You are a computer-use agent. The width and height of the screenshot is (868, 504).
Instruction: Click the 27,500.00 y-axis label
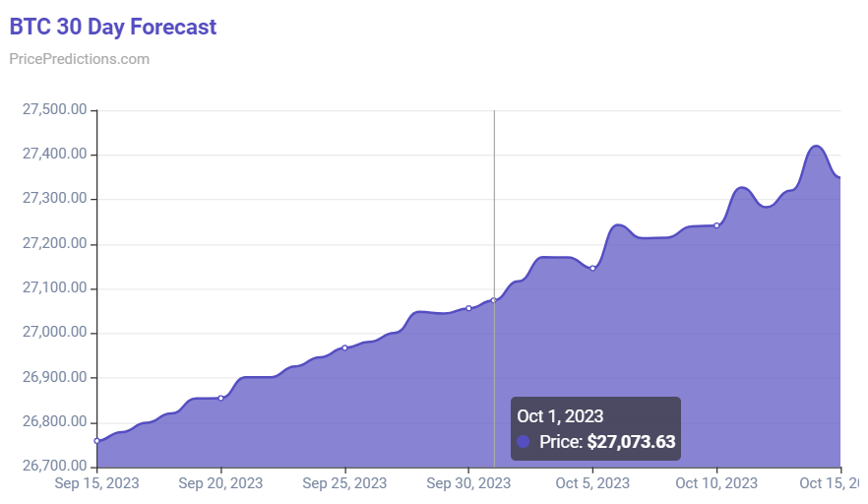[x=55, y=109]
